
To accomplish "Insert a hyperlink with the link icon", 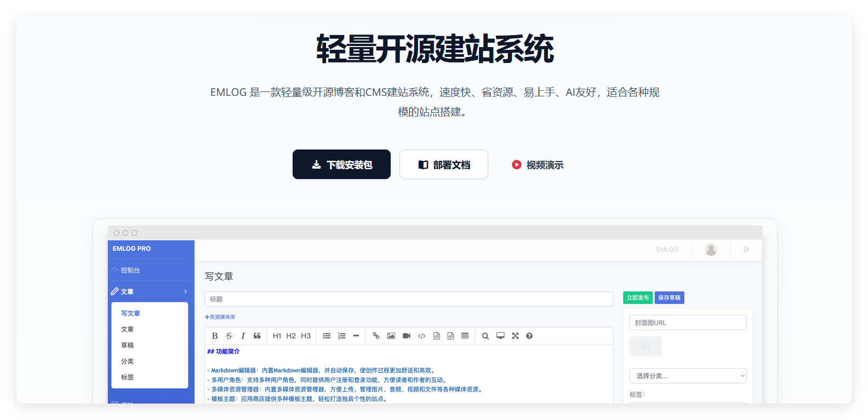I will click(x=376, y=336).
